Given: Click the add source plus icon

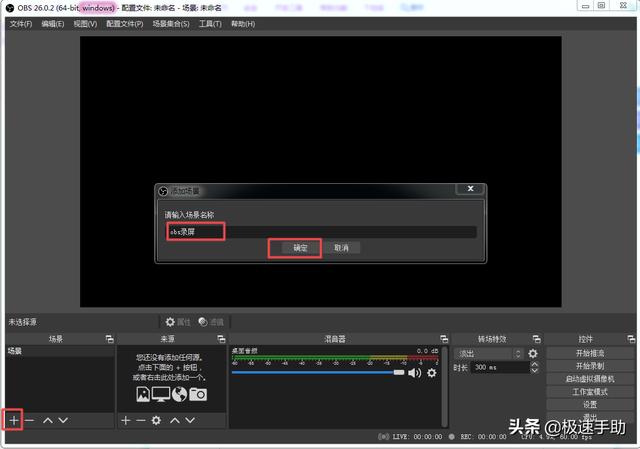Looking at the screenshot, I should click(x=125, y=421).
